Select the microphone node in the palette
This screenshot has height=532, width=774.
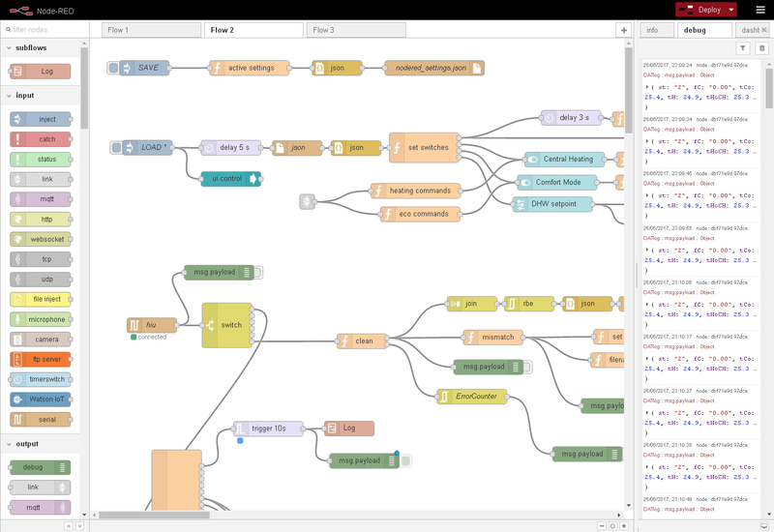[40, 319]
